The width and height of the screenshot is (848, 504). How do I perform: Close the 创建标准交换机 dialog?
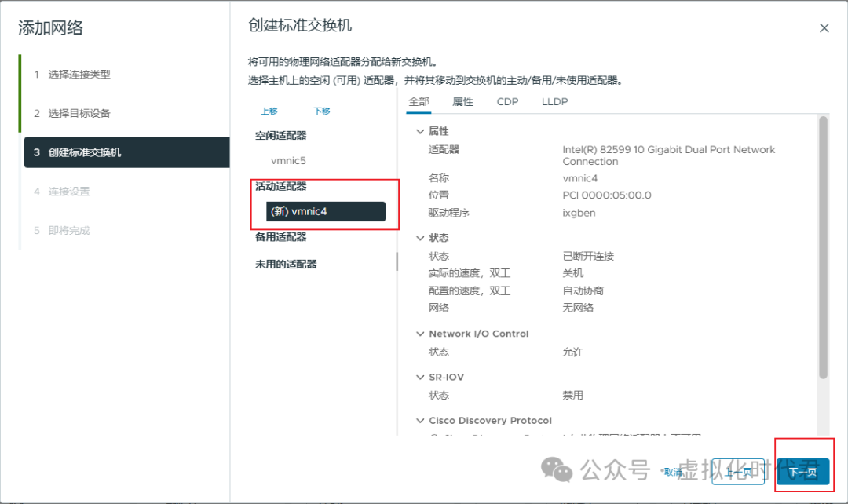pyautogui.click(x=824, y=27)
